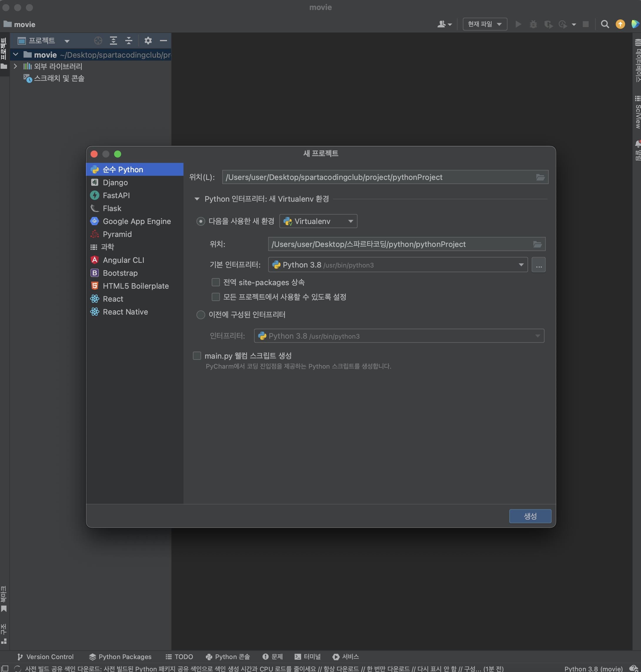Open the user account icon menu
641x672 pixels.
(x=445, y=24)
